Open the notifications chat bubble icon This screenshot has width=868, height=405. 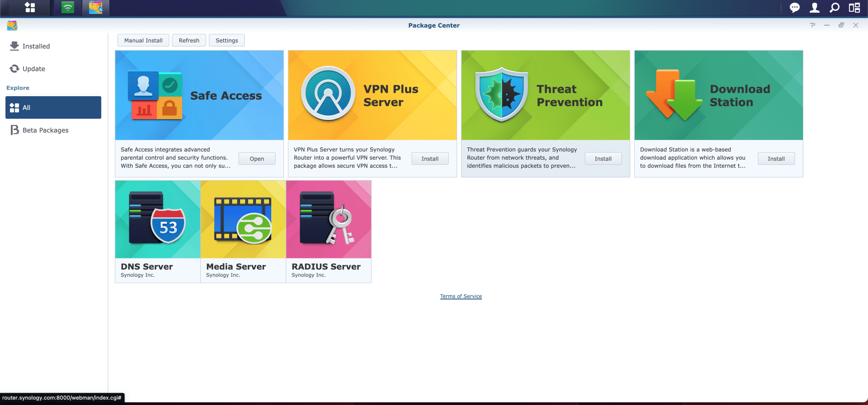pos(795,7)
